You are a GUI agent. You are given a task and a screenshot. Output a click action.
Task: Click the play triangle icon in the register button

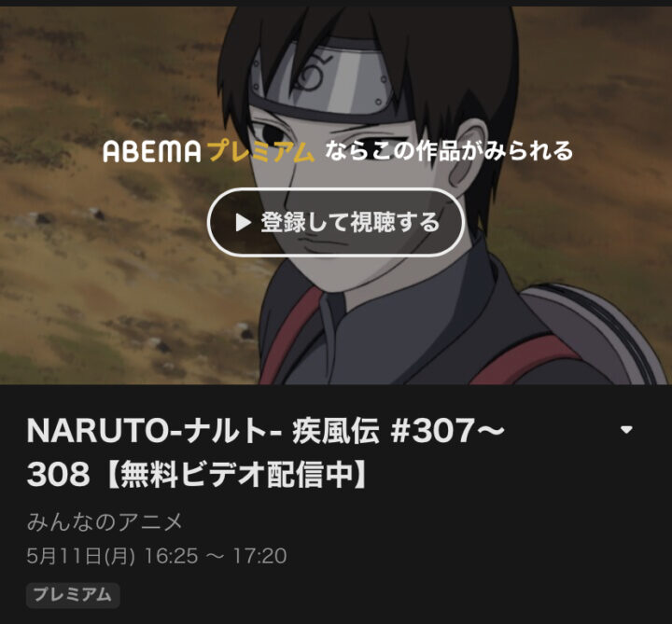coord(244,222)
